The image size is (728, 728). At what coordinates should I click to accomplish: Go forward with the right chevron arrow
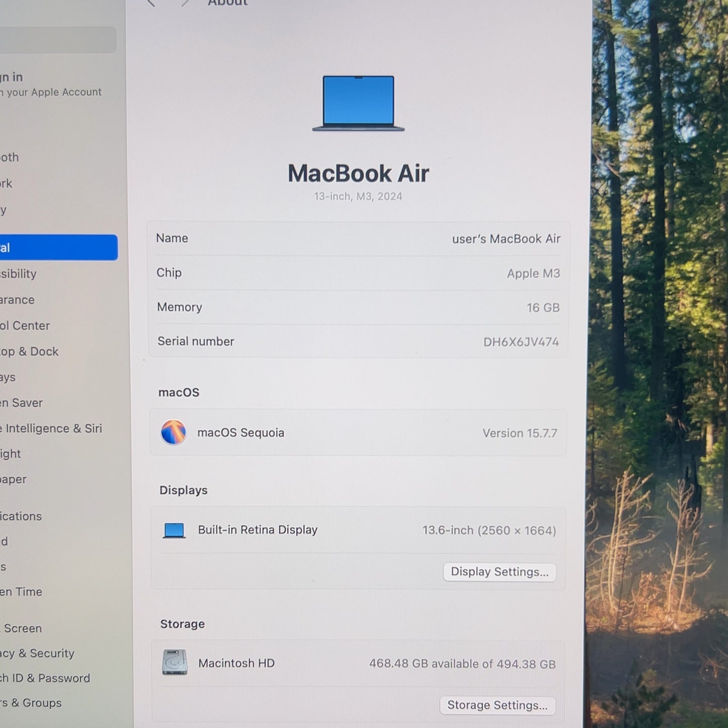pos(185,3)
